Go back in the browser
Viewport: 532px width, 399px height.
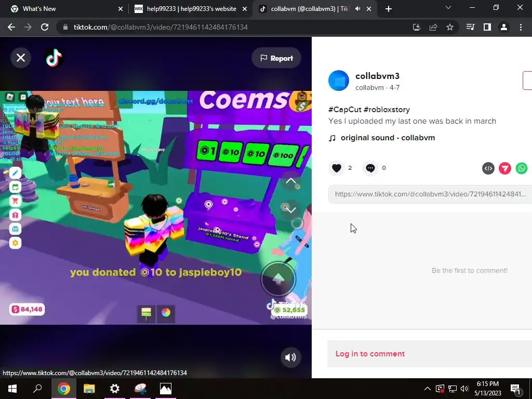point(11,27)
